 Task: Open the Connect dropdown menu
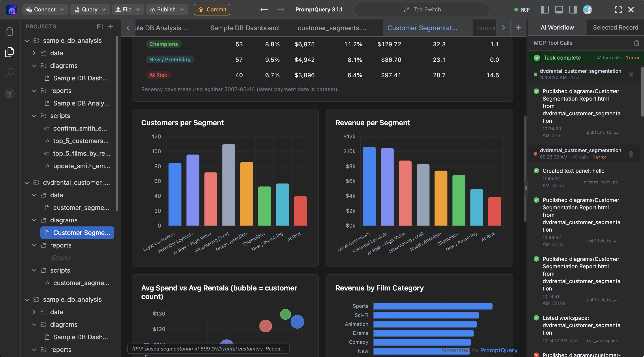[45, 9]
